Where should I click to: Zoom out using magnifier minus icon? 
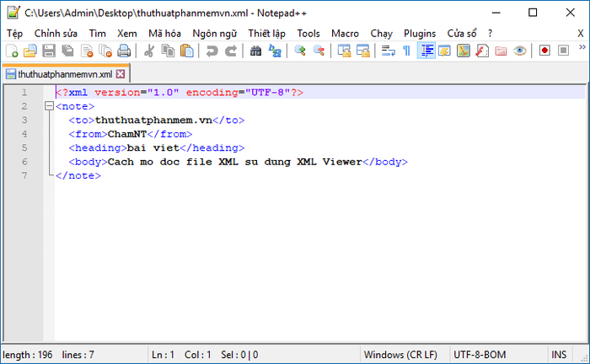(x=319, y=51)
